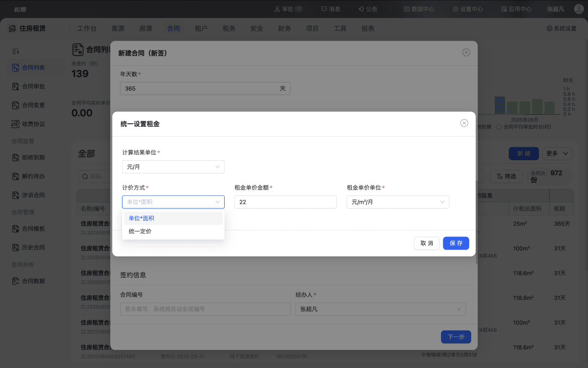
Task: Open 计算结果单位 dropdown showing 元/月
Action: 173,167
